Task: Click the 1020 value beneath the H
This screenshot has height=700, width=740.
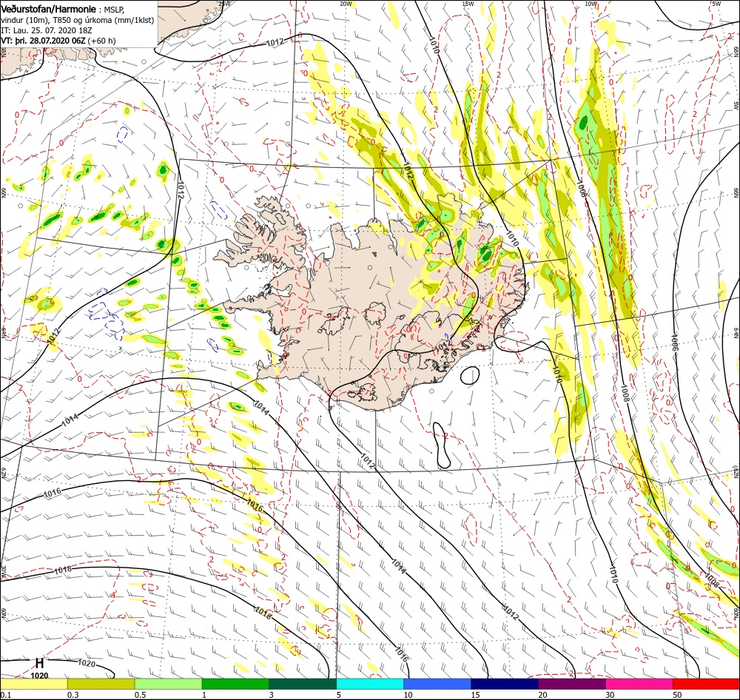Action: point(39,676)
